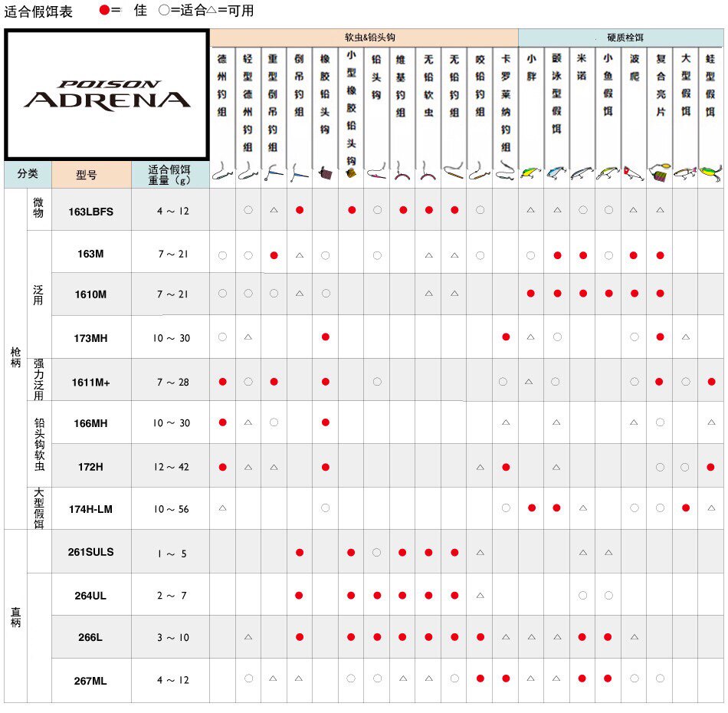The height and width of the screenshot is (713, 728).
Task: Click the 12～42 weight of 172H
Action: pyautogui.click(x=172, y=467)
